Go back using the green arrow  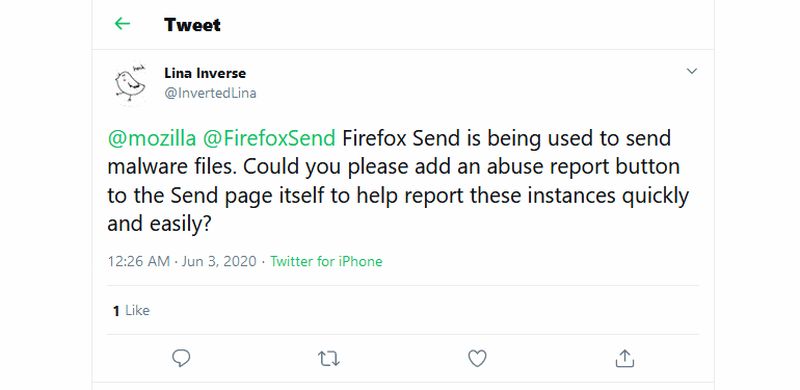click(122, 23)
